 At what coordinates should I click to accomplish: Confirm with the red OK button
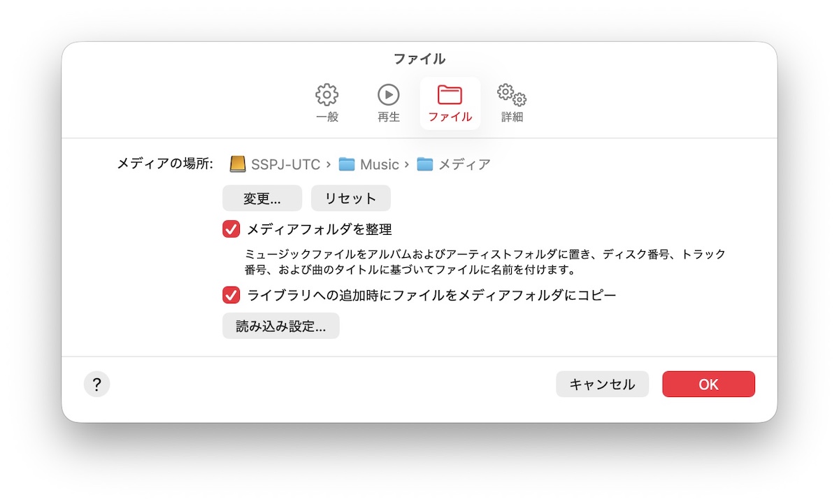coord(708,384)
